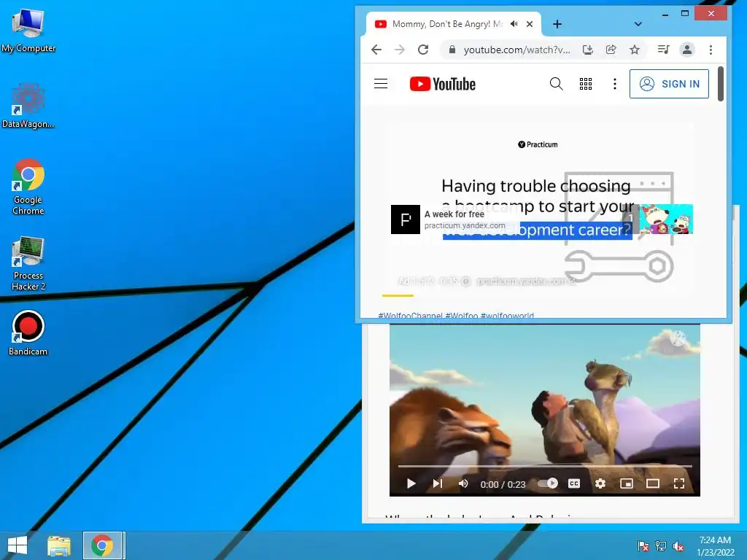Reload the YouTube page
The height and width of the screenshot is (560, 747).
click(423, 50)
